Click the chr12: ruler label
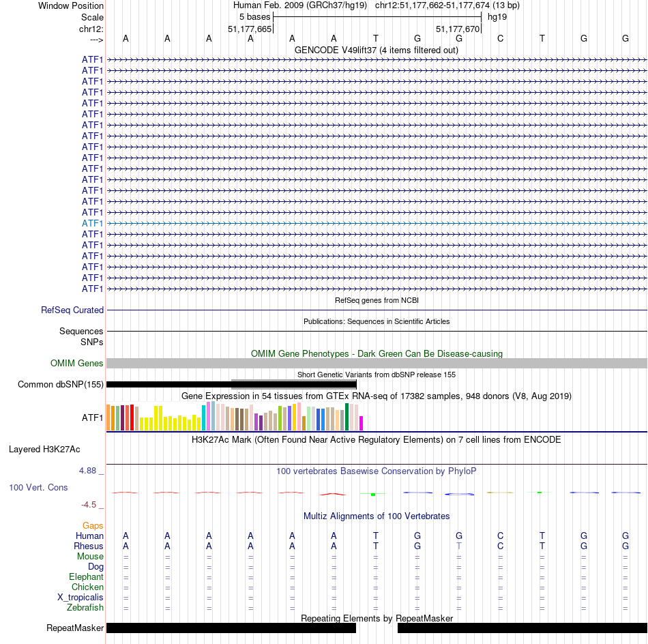Image resolution: width=648 pixels, height=644 pixels. 91,29
